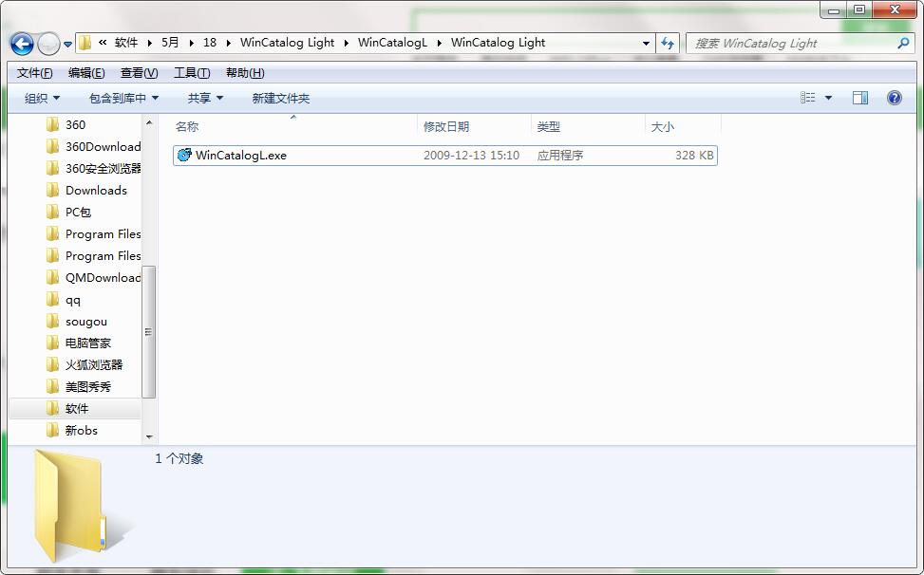Click the date 2009-12-13 15:10
This screenshot has width=924, height=575.
(x=471, y=156)
